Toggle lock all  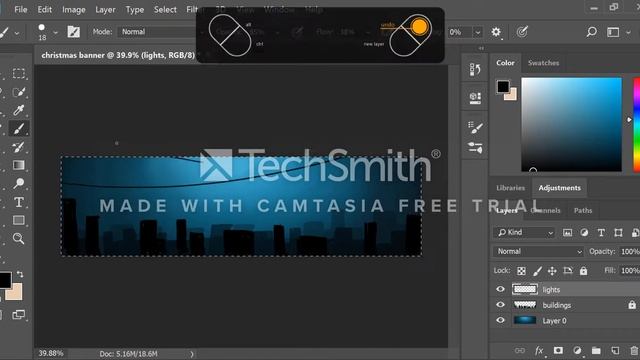click(x=584, y=271)
